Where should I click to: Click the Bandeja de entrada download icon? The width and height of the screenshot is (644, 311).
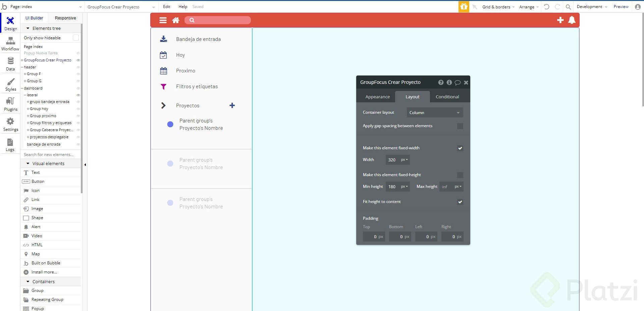tap(163, 39)
